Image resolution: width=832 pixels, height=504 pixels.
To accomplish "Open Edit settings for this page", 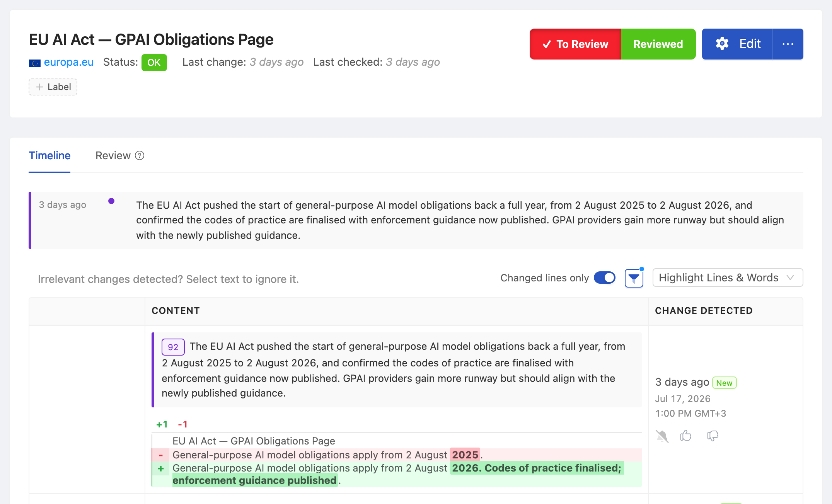I will coord(737,44).
